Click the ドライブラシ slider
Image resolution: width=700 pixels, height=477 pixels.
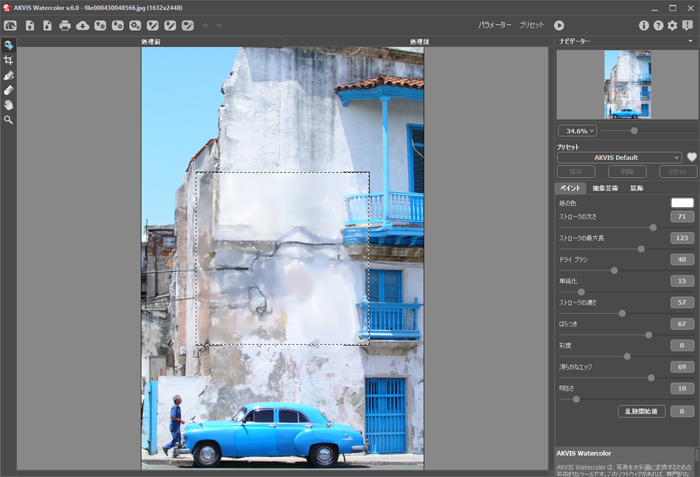[625, 271]
